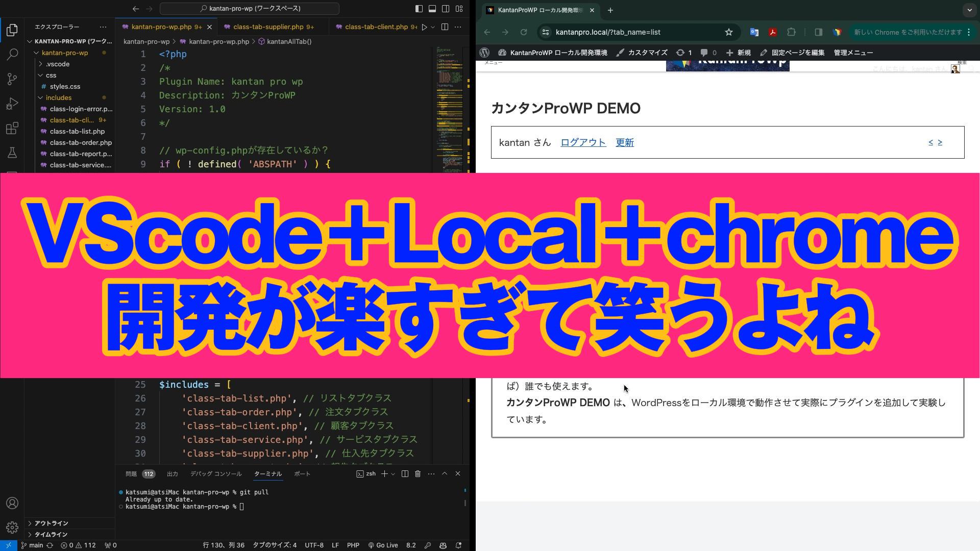The height and width of the screenshot is (551, 980).
Task: Open the 問題 panel tab
Action: pos(140,473)
